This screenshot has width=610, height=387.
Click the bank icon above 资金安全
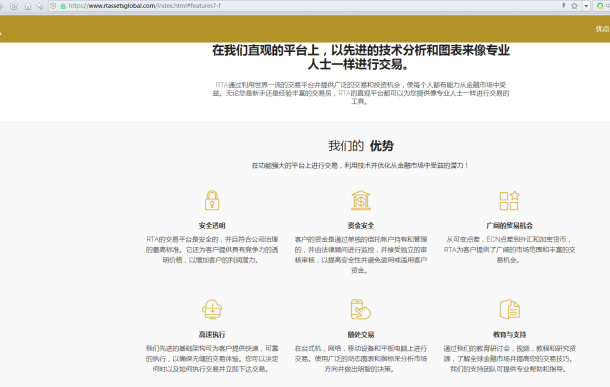361,200
